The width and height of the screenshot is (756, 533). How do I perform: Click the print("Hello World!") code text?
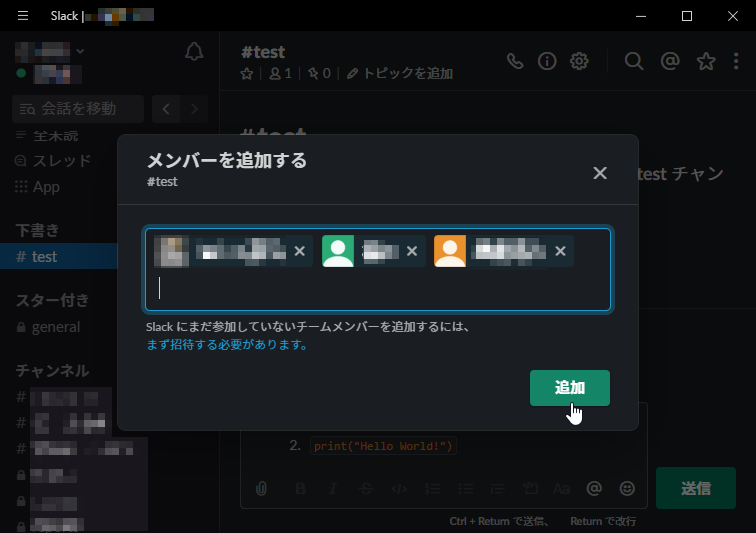pyautogui.click(x=383, y=446)
